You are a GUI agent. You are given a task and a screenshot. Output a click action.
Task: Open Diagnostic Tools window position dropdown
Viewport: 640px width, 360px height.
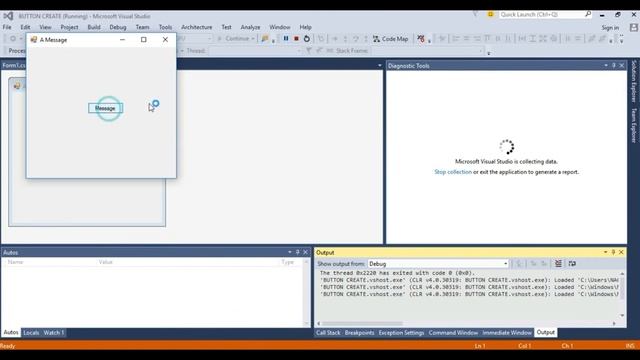pos(606,65)
